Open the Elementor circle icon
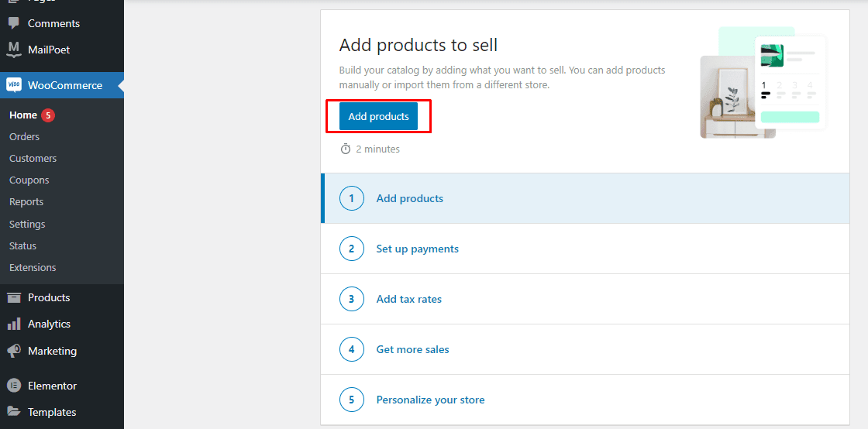This screenshot has height=429, width=868. [14, 386]
